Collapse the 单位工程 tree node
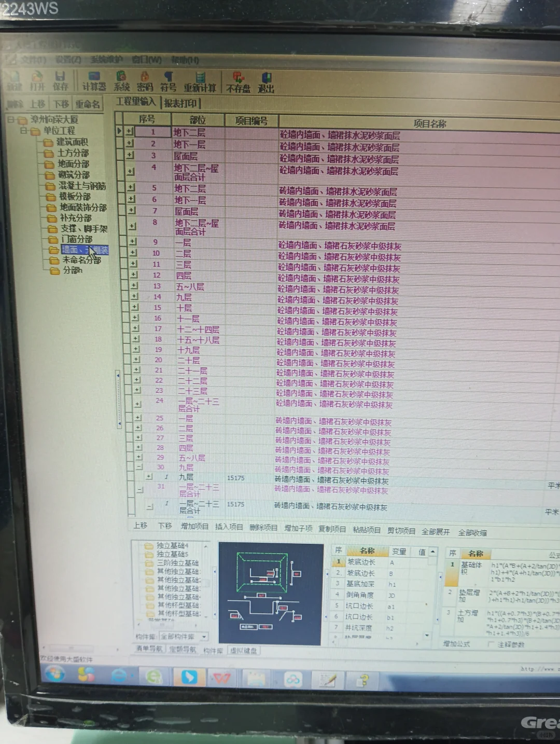 [24, 131]
